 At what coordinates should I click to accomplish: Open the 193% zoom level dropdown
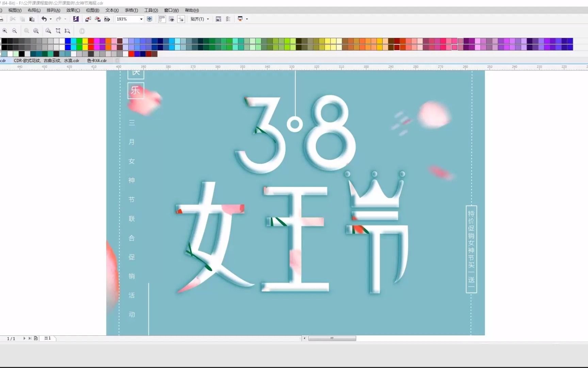[141, 19]
